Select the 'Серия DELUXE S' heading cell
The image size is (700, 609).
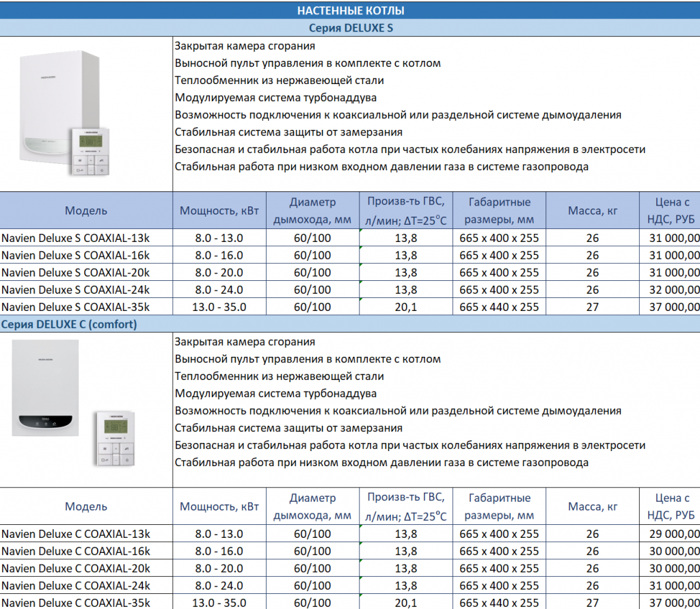coord(350,27)
